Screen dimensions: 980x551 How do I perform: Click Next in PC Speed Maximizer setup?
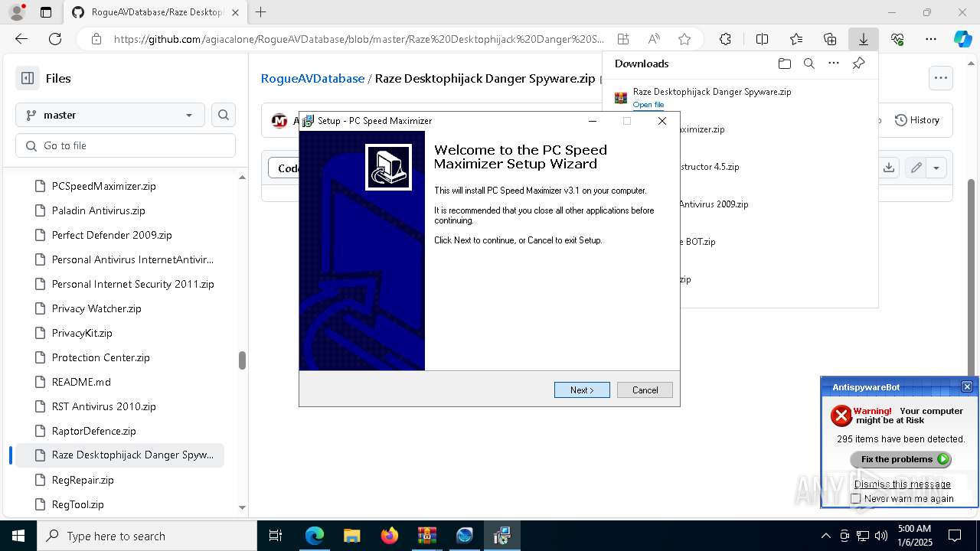(582, 390)
